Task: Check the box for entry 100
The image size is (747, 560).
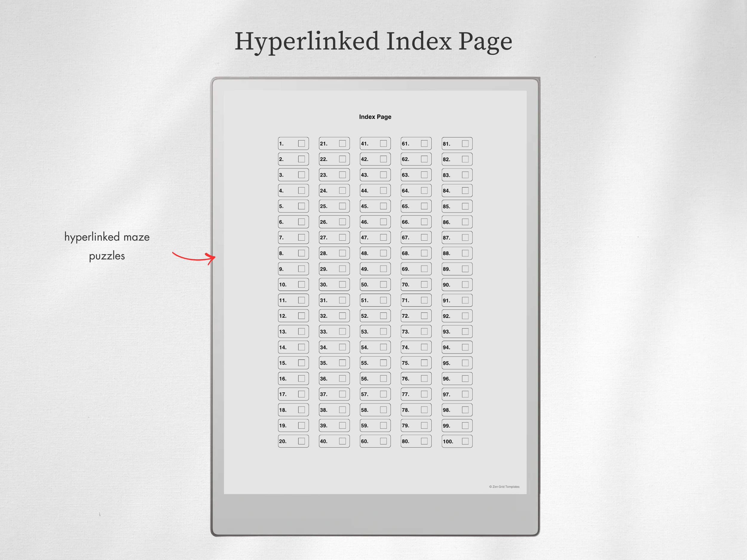Action: (465, 441)
